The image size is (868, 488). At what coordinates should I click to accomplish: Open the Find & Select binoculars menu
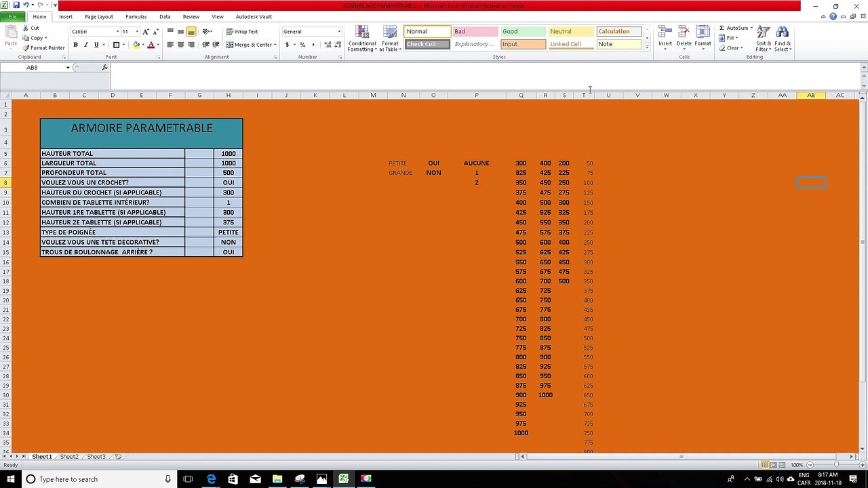click(x=783, y=39)
